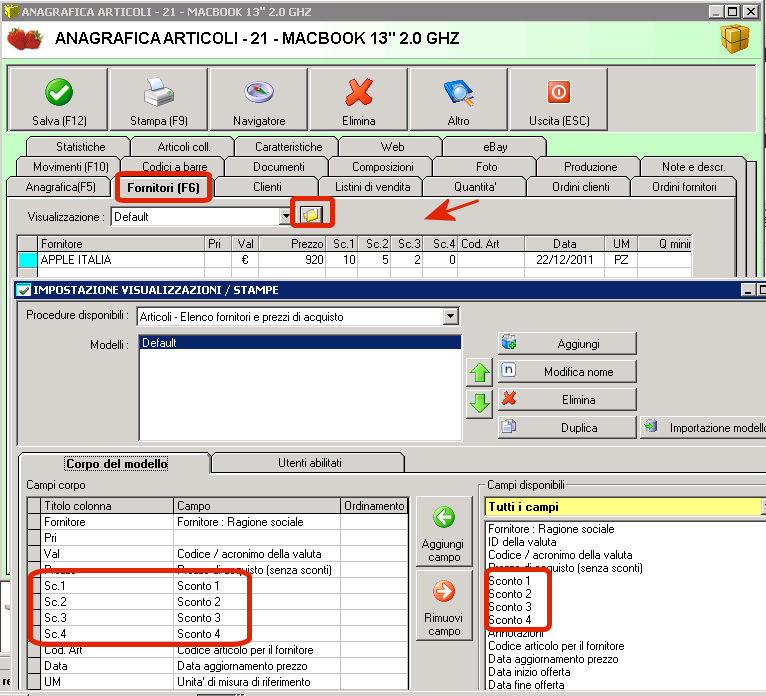Open the Articoli coll. tab
Viewport: 766px width, 696px height.
coord(184,147)
